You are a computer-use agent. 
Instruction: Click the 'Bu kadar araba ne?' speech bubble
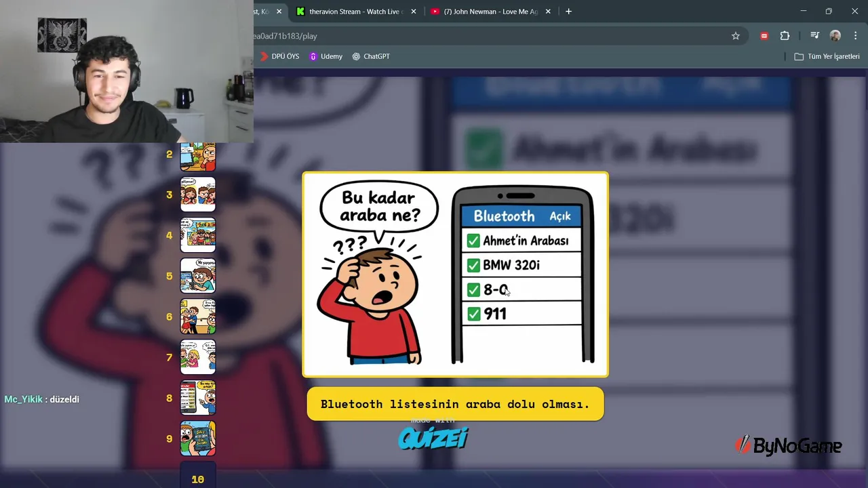[379, 207]
